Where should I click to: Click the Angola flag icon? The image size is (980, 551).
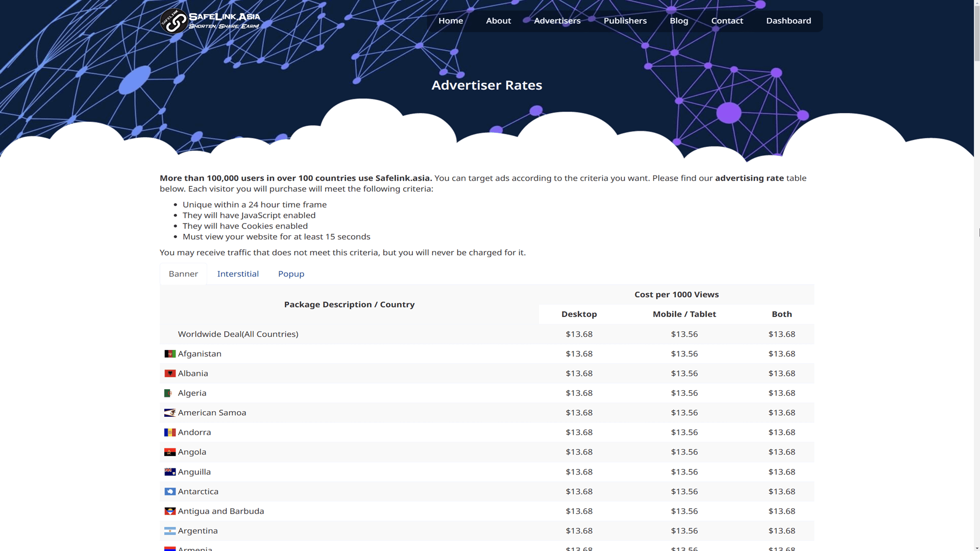pos(169,452)
